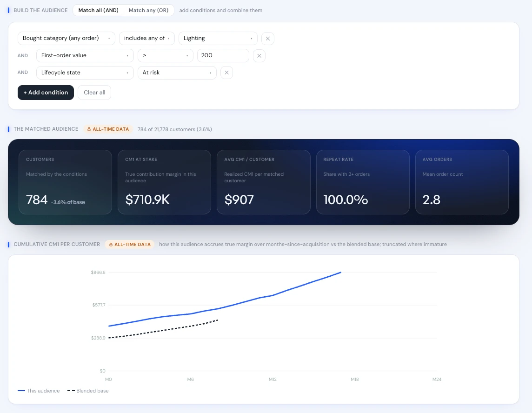The width and height of the screenshot is (532, 413).
Task: Click the BUILD THE AUDIENCE heading
Action: point(40,11)
